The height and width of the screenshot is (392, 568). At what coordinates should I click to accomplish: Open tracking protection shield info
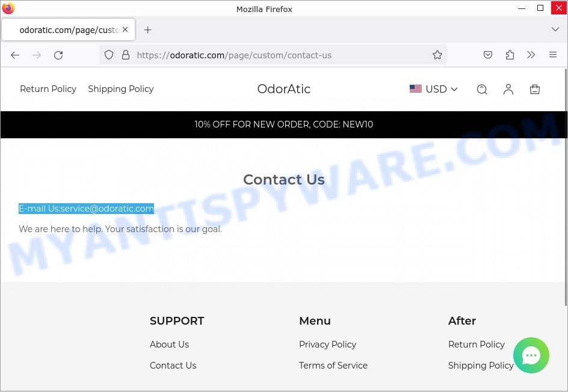109,55
